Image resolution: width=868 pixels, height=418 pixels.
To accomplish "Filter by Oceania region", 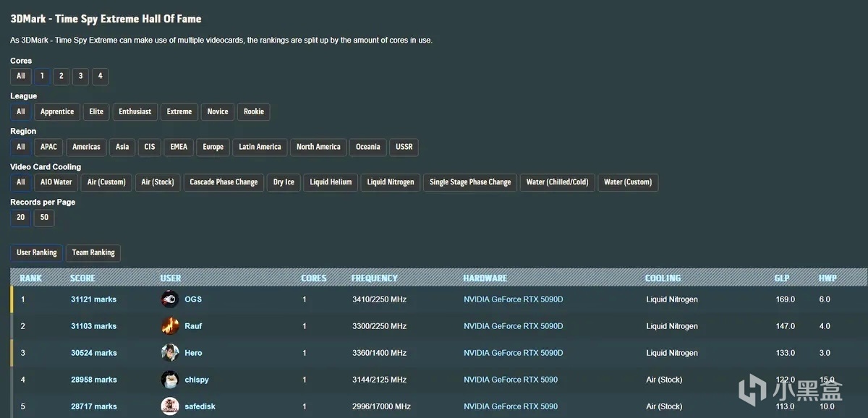I will (x=367, y=147).
